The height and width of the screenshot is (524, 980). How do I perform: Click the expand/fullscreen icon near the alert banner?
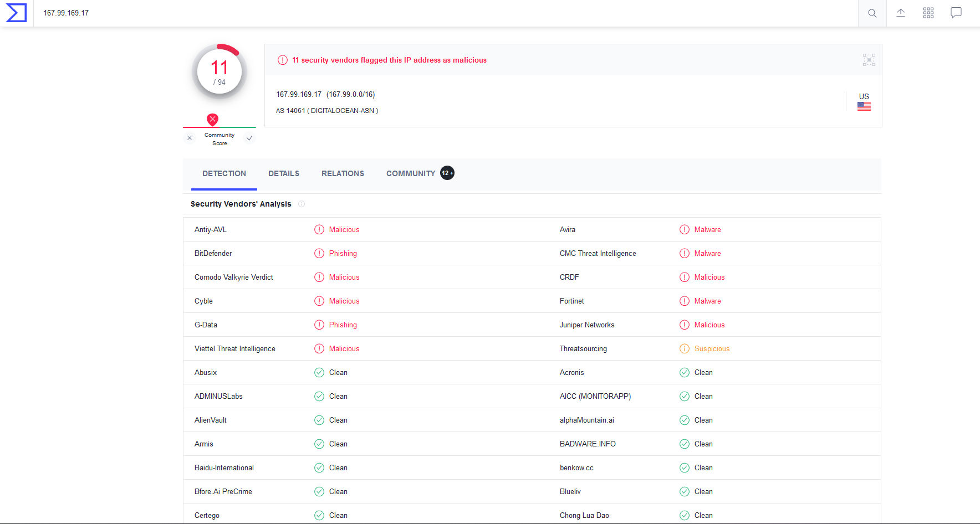click(x=869, y=60)
